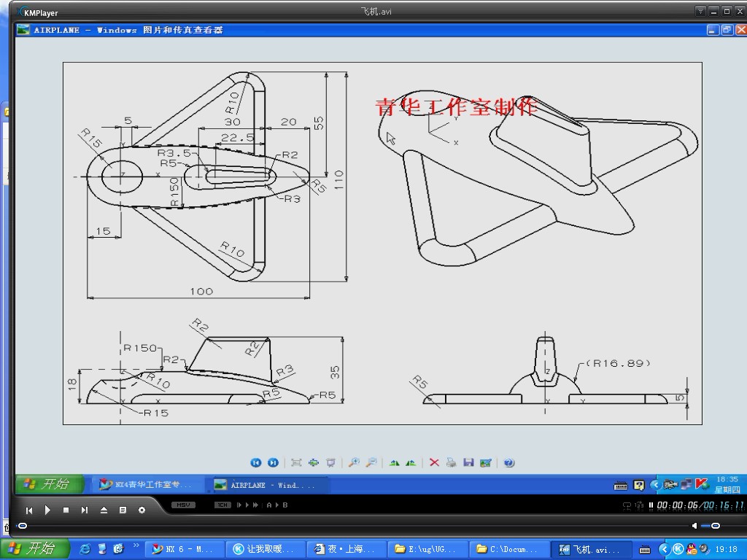Click the 3D airplane model preview
The image size is (747, 560).
tap(538, 179)
